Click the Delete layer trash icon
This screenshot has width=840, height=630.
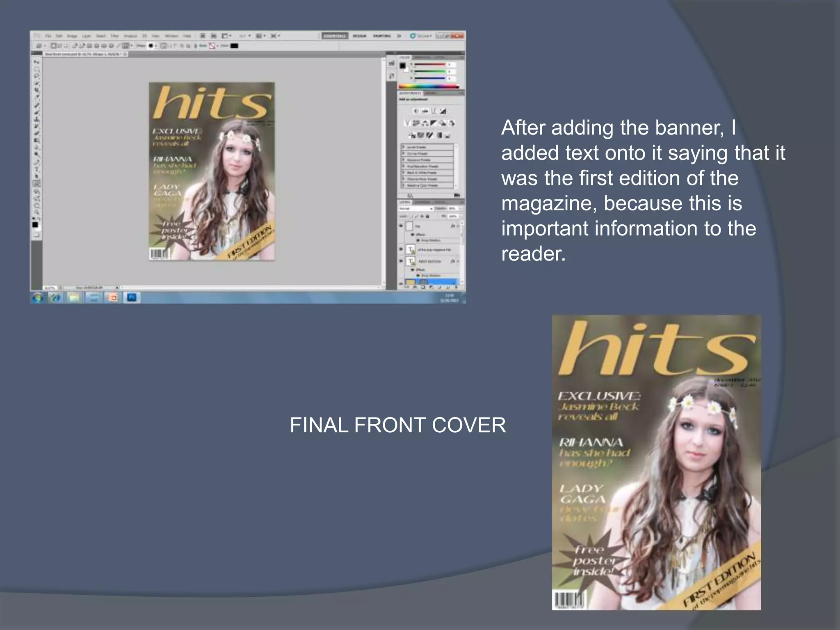456,287
